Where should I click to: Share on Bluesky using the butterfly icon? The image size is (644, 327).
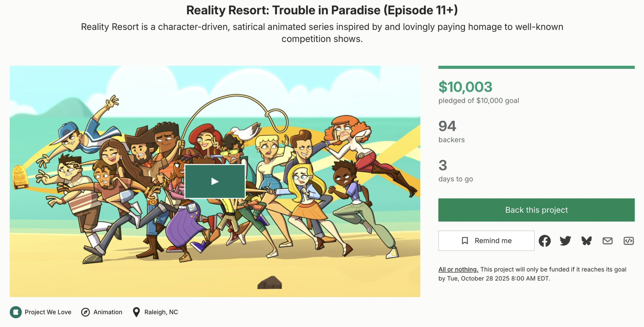click(586, 241)
